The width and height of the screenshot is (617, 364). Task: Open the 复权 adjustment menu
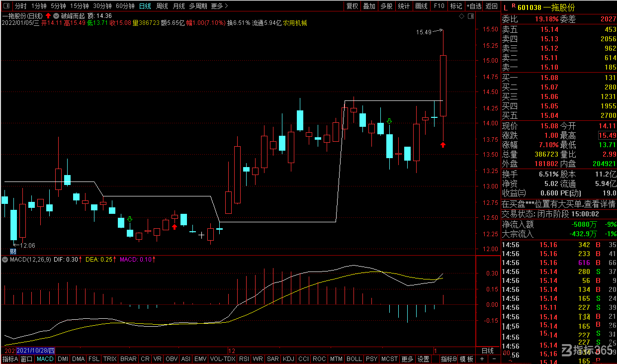pyautogui.click(x=353, y=6)
